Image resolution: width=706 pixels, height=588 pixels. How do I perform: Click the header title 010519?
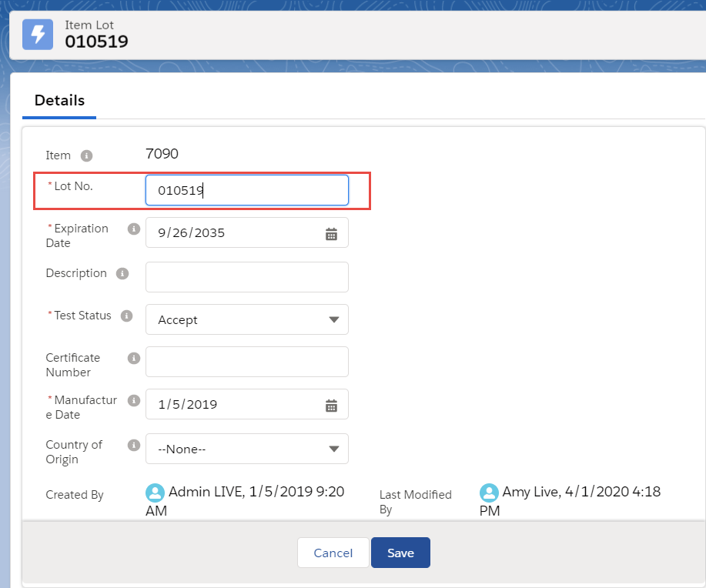96,42
